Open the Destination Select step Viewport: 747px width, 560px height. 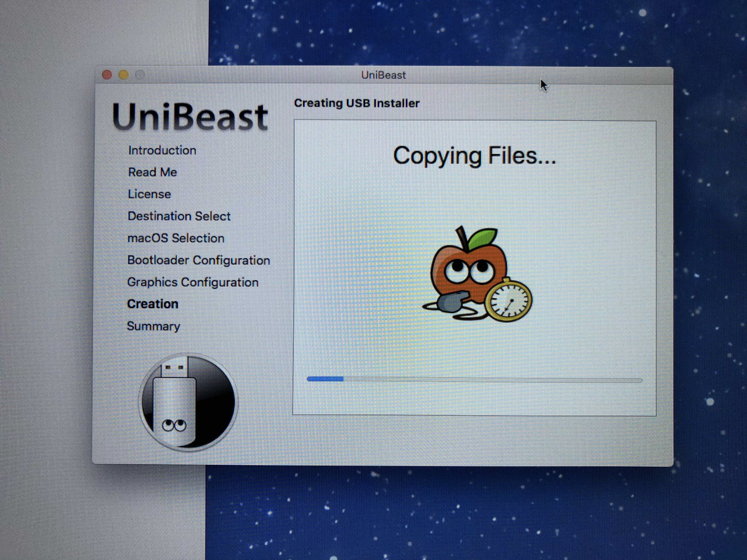[179, 216]
